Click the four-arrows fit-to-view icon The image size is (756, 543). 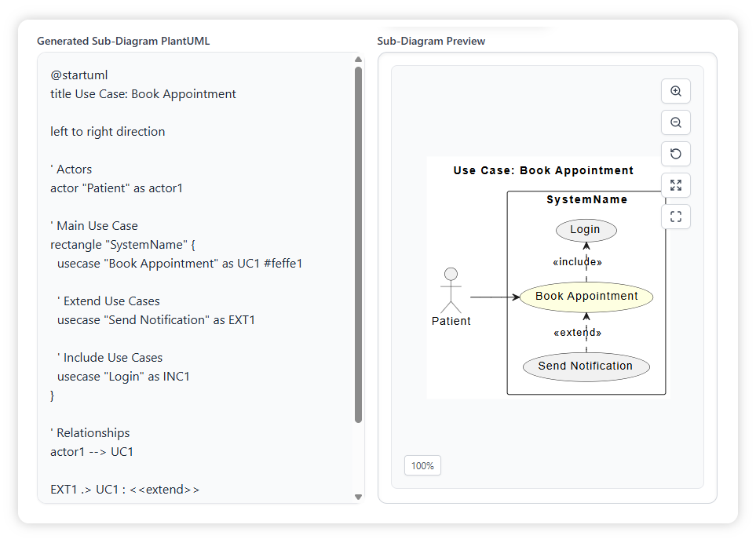click(x=675, y=185)
